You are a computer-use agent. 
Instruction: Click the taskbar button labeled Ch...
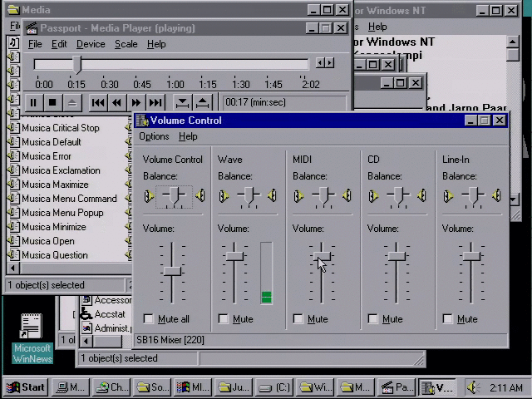pos(111,387)
